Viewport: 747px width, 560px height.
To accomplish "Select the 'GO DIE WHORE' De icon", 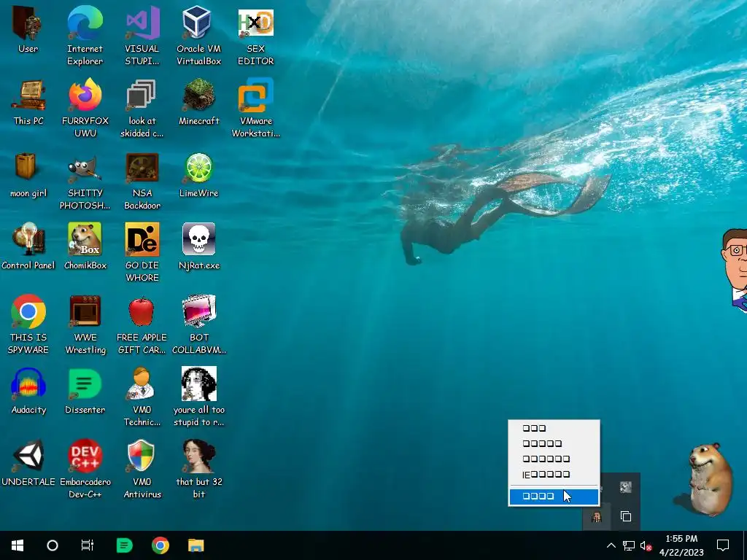I will click(142, 252).
